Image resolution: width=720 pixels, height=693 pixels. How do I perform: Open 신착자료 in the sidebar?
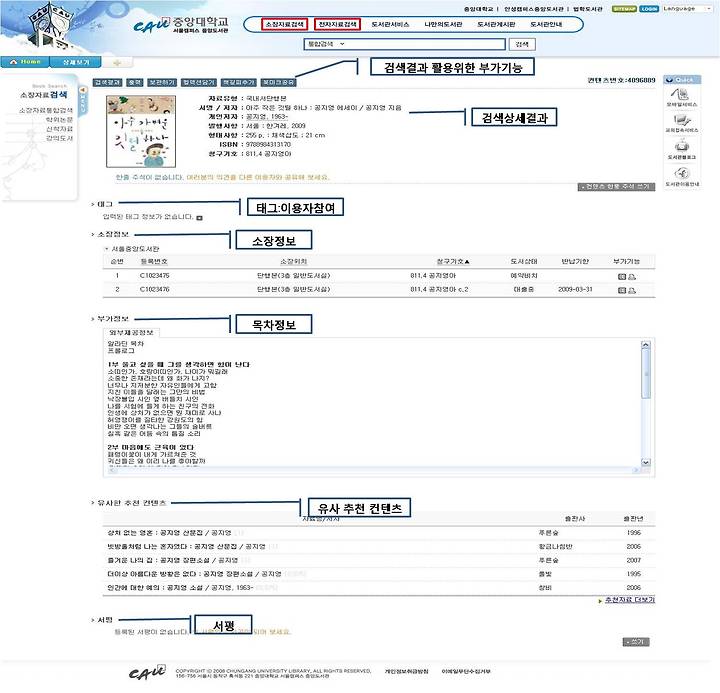click(59, 129)
